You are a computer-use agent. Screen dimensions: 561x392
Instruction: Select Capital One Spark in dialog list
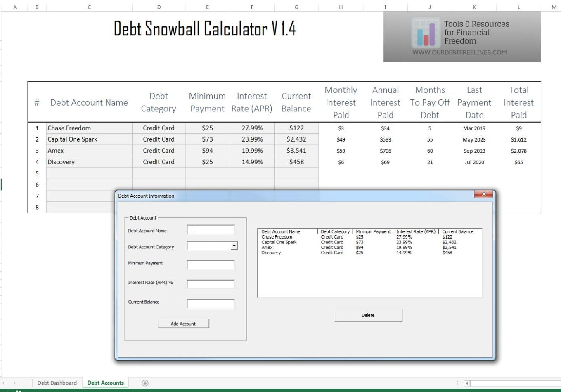(x=370, y=242)
